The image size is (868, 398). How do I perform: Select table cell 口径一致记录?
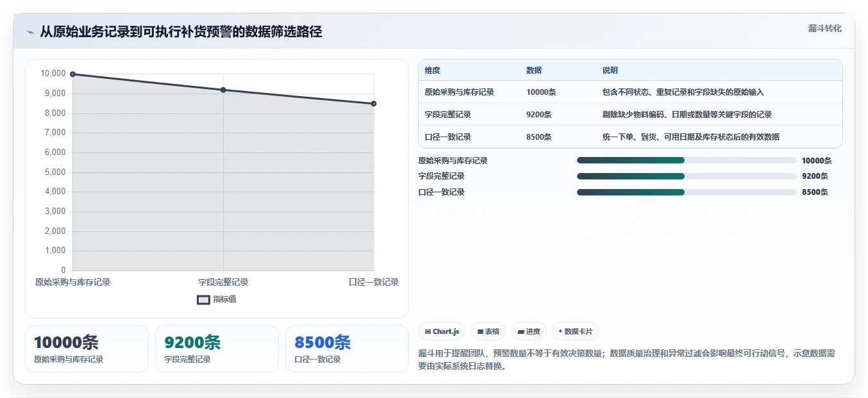(x=447, y=137)
